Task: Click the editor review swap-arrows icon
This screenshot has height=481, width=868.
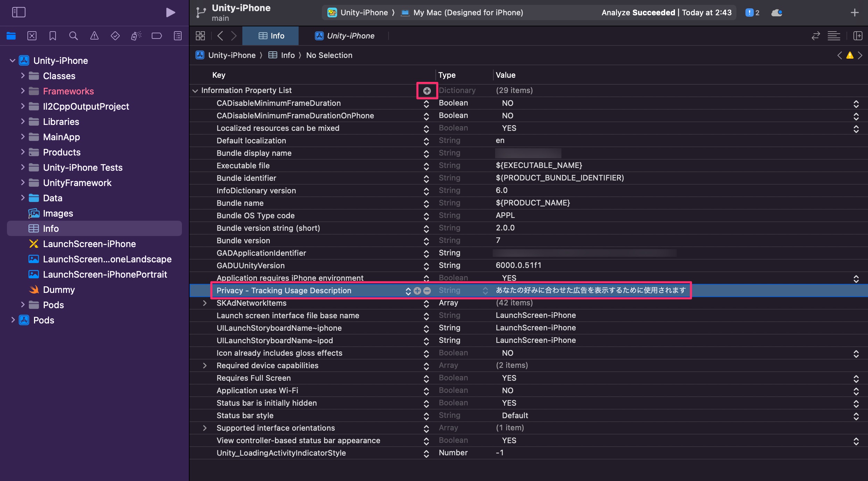Action: click(x=816, y=36)
